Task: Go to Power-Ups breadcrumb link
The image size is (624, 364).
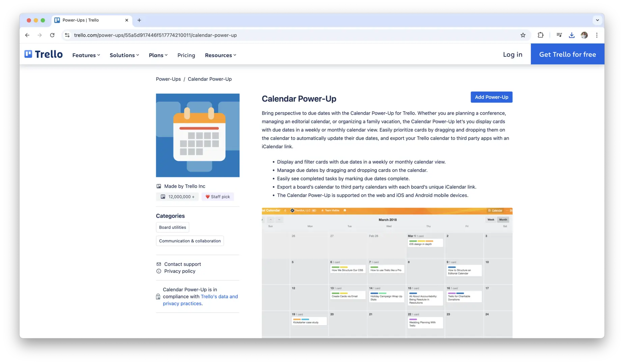Action: (x=168, y=79)
